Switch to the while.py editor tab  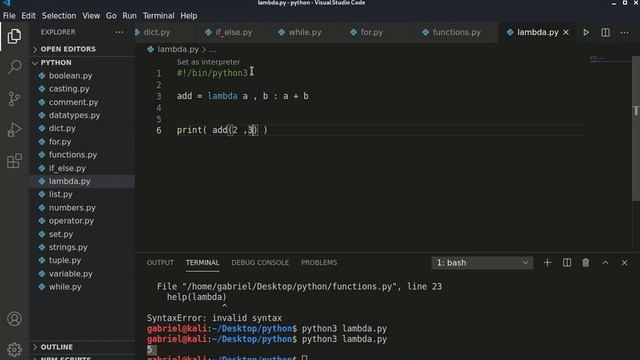click(x=305, y=32)
